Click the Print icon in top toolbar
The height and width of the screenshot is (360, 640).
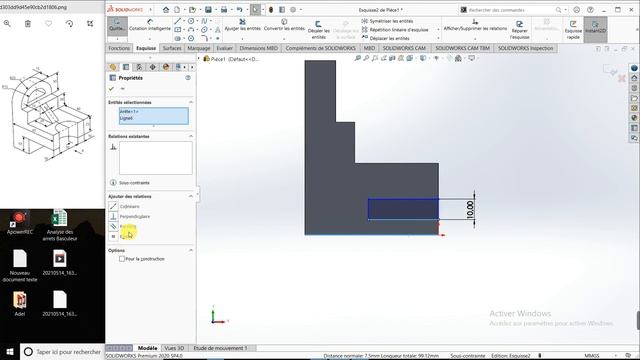tap(224, 9)
